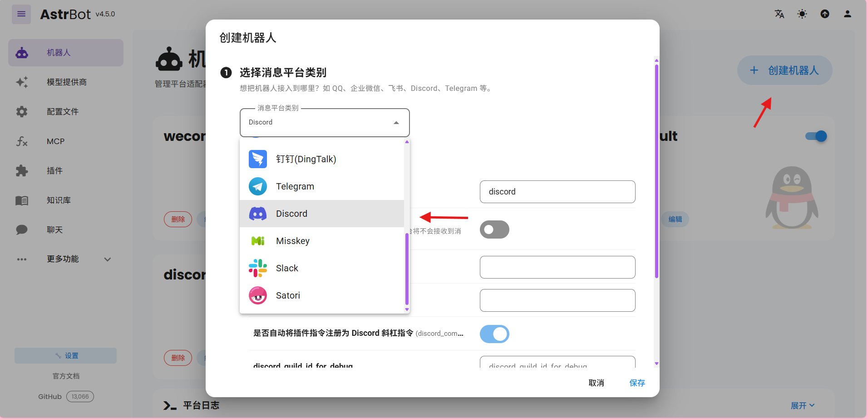Collapse the 更多功能 sidebar expander
The image size is (868, 419).
(108, 259)
